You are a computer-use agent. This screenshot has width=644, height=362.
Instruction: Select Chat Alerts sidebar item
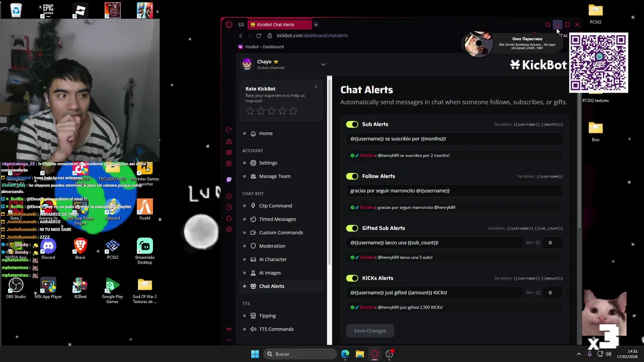point(282,286)
